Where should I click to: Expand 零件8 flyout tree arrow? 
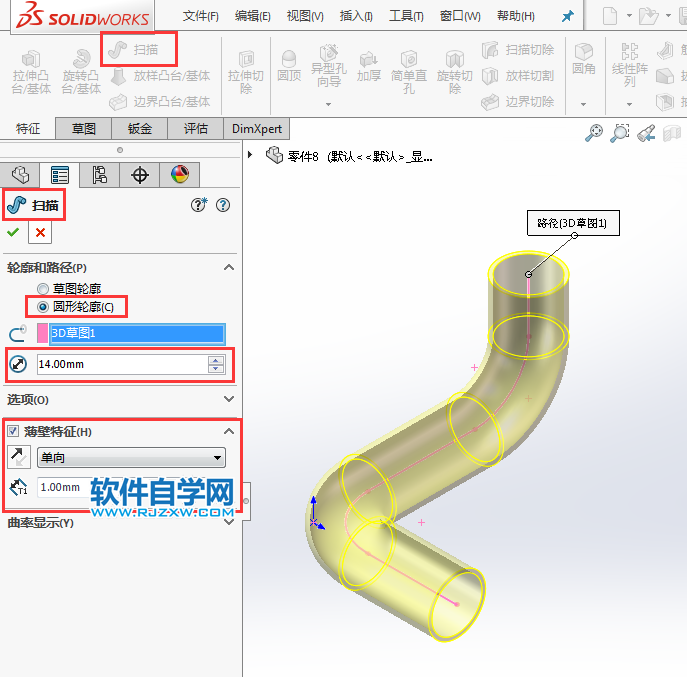coord(250,155)
